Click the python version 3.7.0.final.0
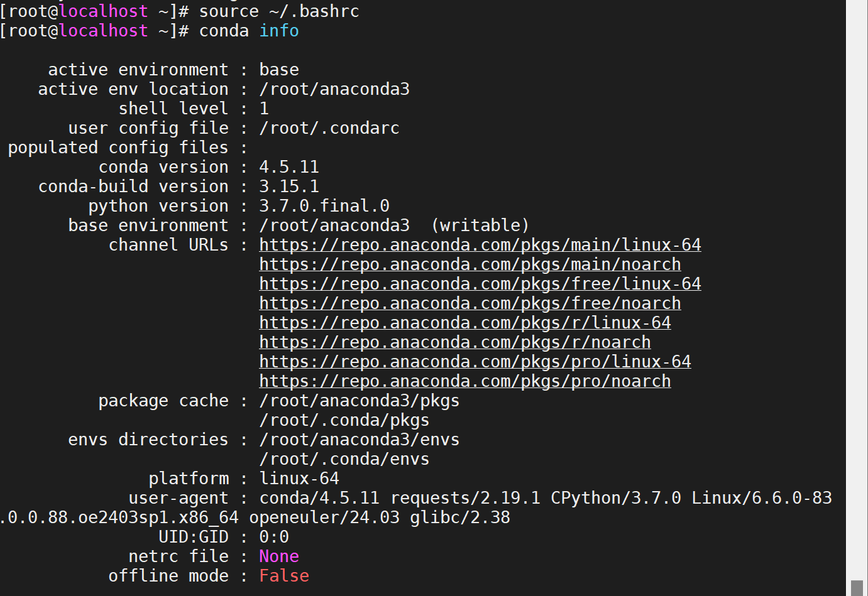The width and height of the screenshot is (868, 596). tap(324, 206)
